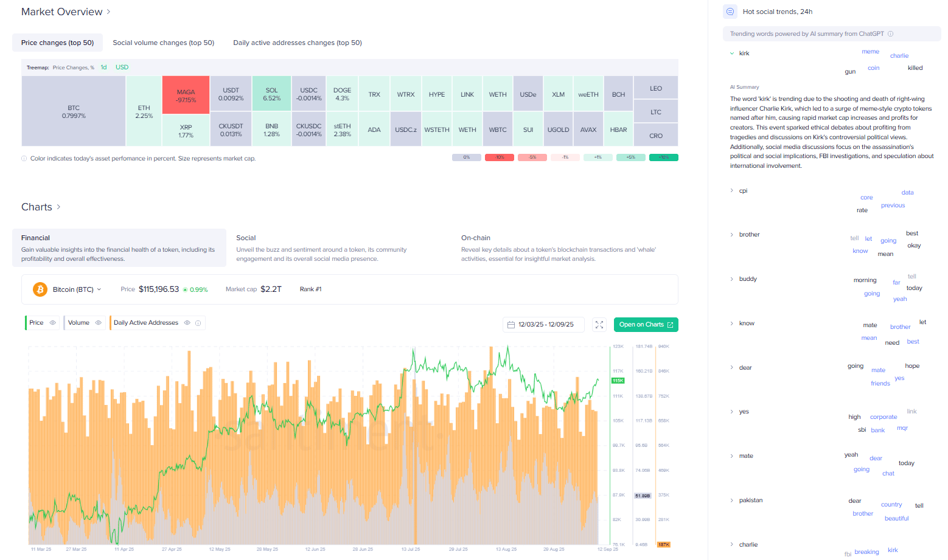Click info icon beside treemap color legend

(24, 159)
